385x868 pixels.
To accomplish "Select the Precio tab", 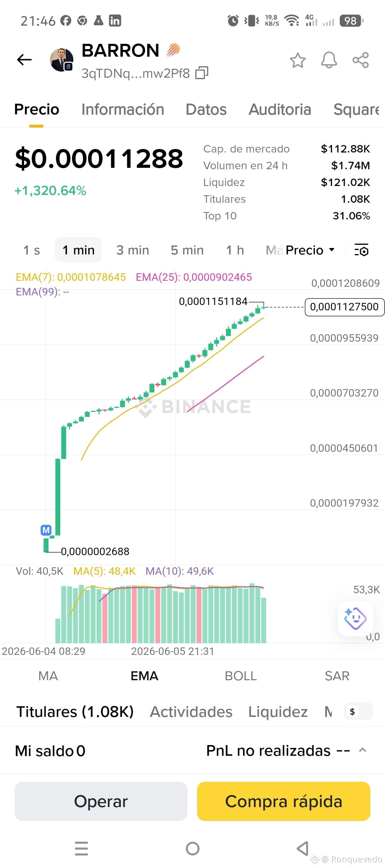I will point(36,109).
